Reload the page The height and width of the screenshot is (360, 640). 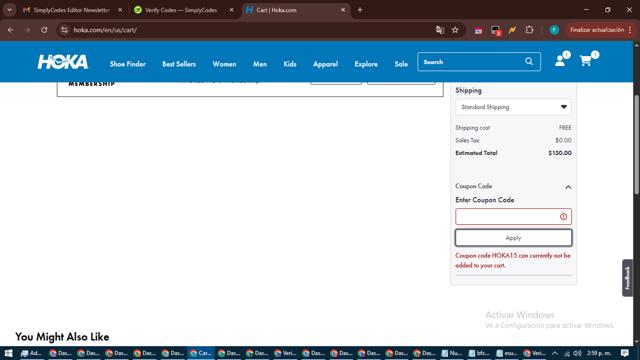(x=44, y=30)
